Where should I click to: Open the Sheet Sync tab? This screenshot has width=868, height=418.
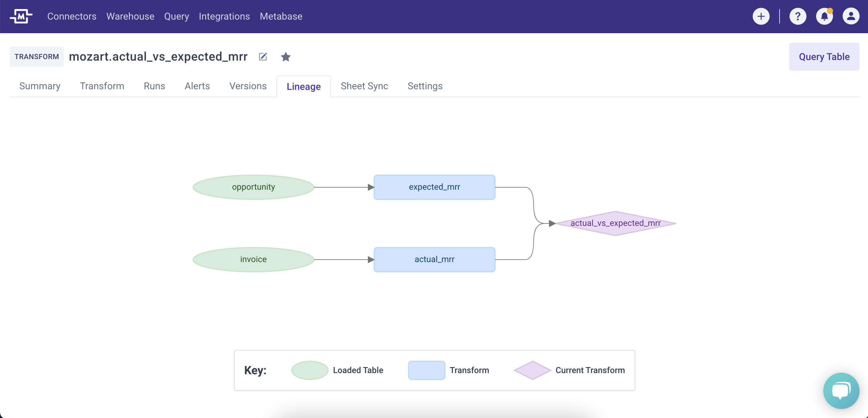364,86
